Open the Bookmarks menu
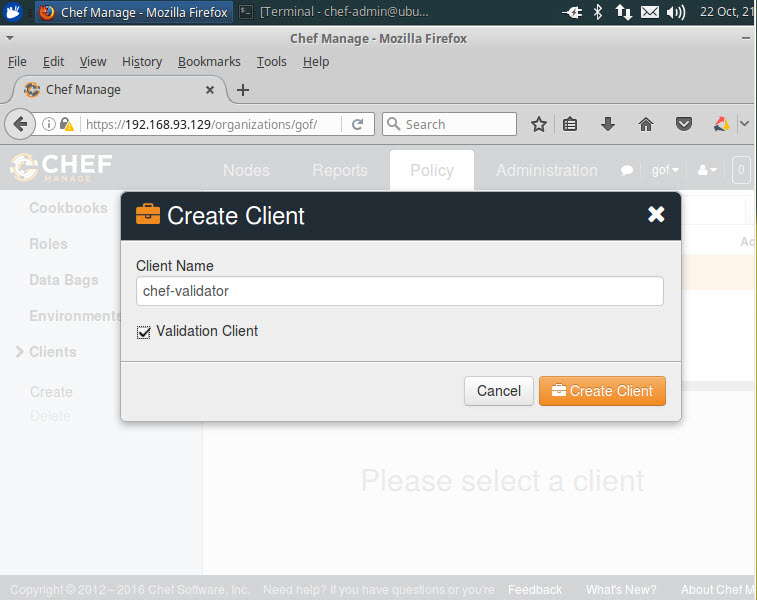 pyautogui.click(x=209, y=62)
